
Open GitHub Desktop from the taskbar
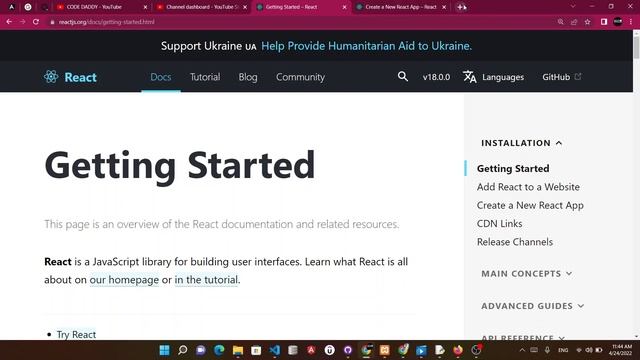(x=348, y=350)
